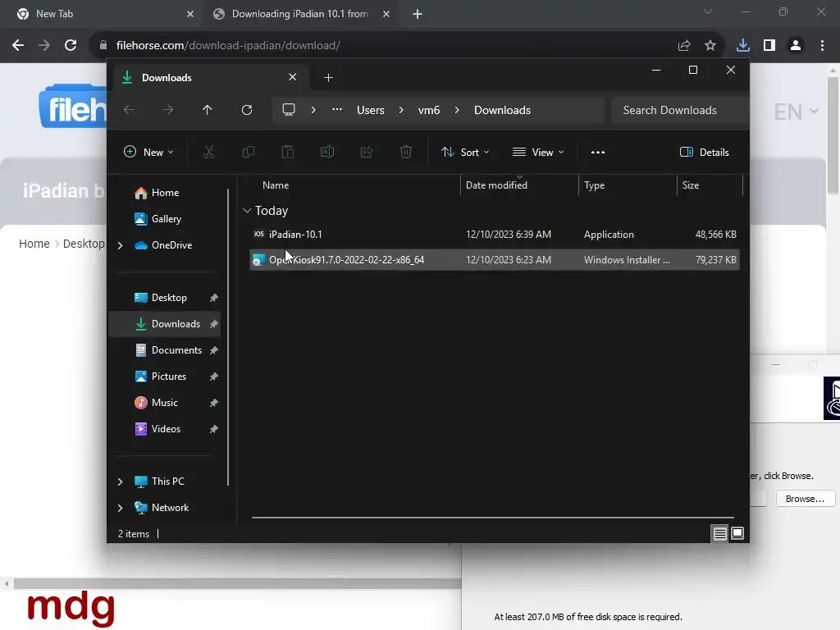This screenshot has height=630, width=840.
Task: Click Users in Explorer address path
Action: (x=370, y=110)
